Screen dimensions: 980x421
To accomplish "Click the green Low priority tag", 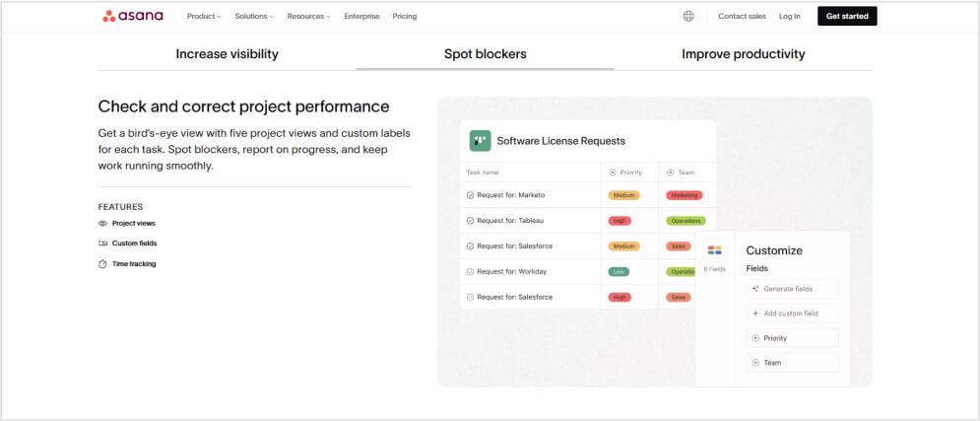I will 619,271.
